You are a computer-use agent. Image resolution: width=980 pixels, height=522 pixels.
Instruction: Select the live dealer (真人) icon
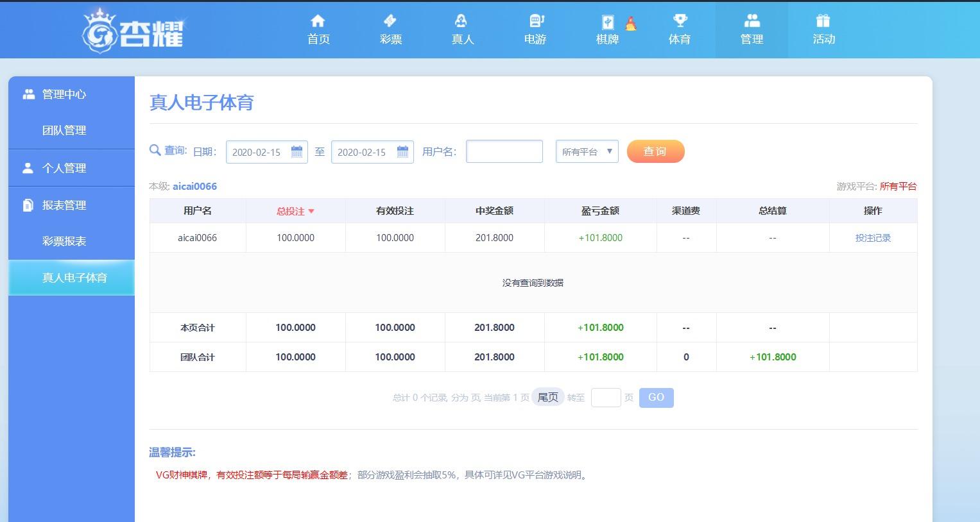(x=461, y=21)
